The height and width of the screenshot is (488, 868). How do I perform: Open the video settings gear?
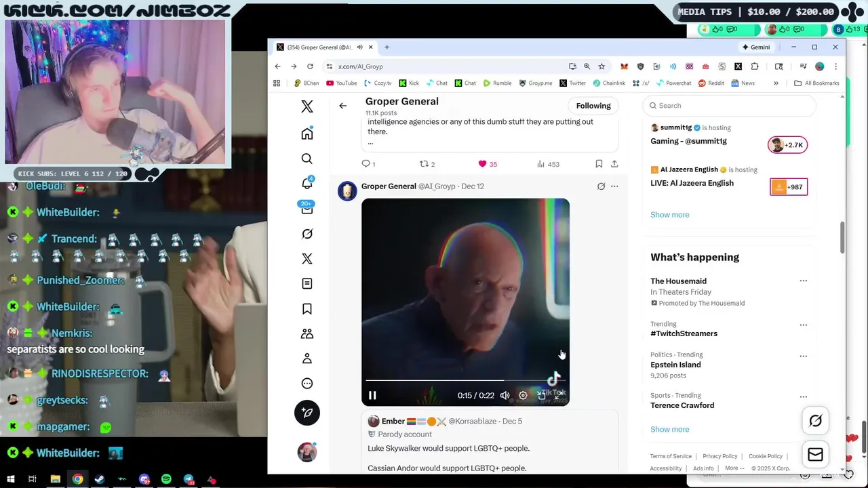pos(523,395)
